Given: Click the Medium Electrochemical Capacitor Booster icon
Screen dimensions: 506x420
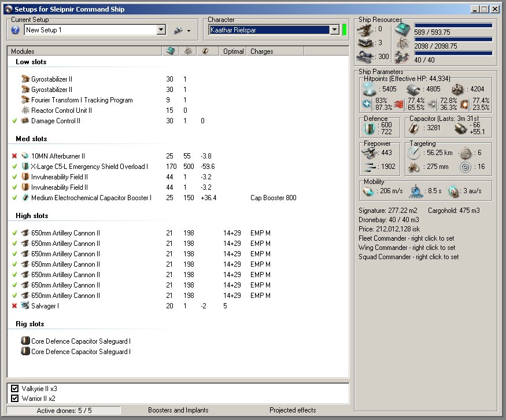Looking at the screenshot, I should [25, 198].
